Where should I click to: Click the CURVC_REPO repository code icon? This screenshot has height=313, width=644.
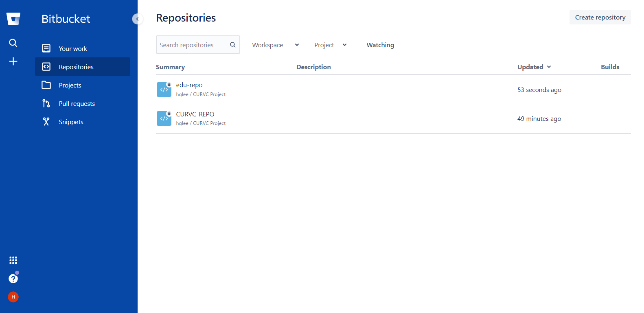tap(164, 118)
